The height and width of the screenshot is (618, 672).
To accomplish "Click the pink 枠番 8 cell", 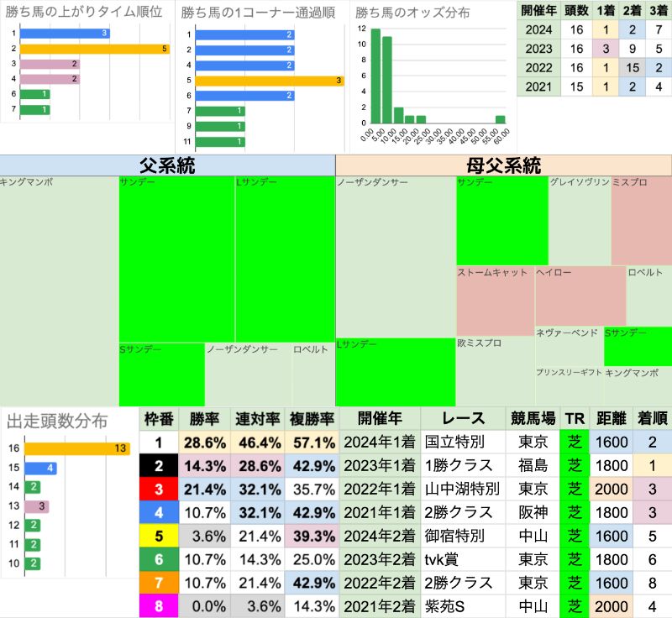I will (160, 606).
